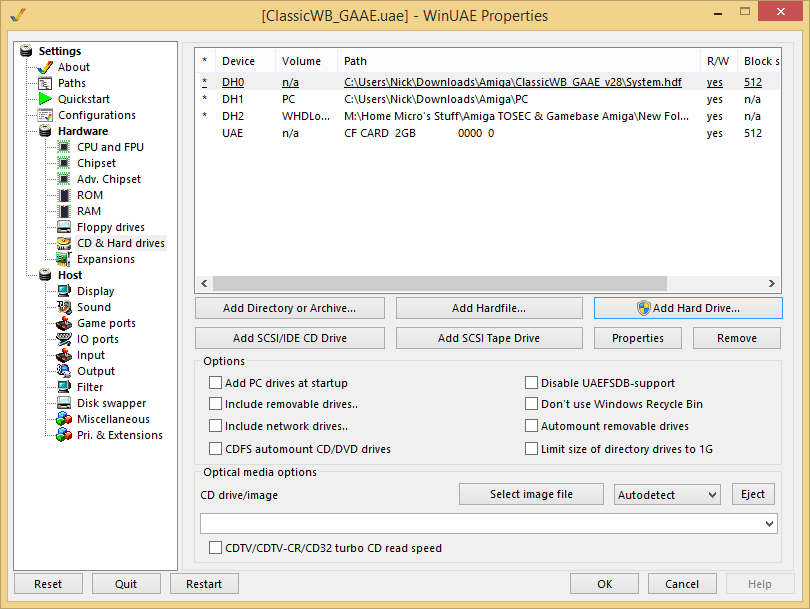Image resolution: width=810 pixels, height=609 pixels.
Task: Click the RAM chip icon
Action: point(64,211)
